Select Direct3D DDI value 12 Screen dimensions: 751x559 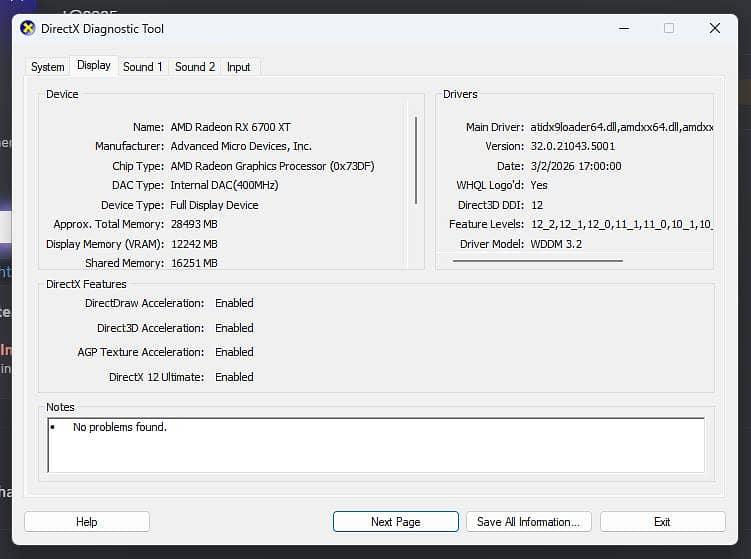tap(537, 205)
